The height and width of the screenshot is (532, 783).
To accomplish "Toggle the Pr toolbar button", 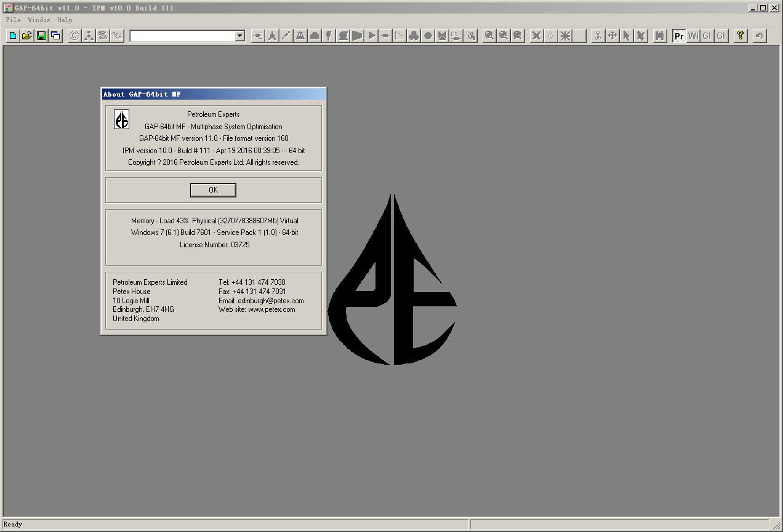I will coord(679,36).
